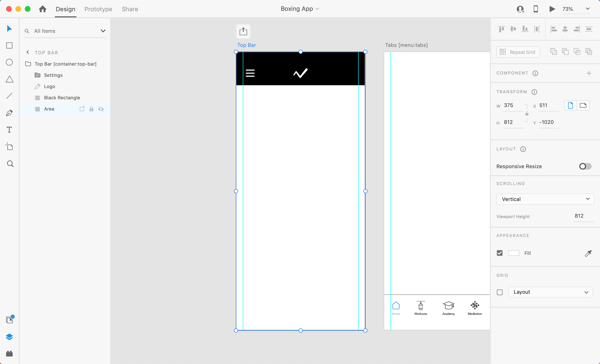
Task: Switch to the Share tab
Action: coord(130,9)
